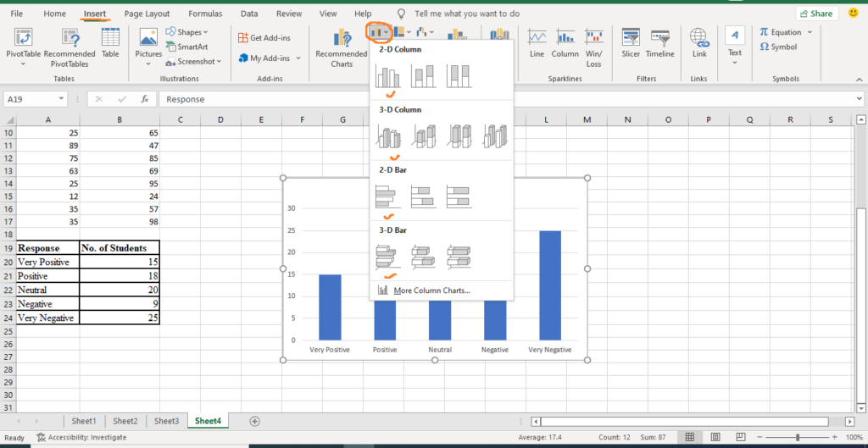Switch to Normal view
Screen dimensions: 868x448
pos(690,437)
